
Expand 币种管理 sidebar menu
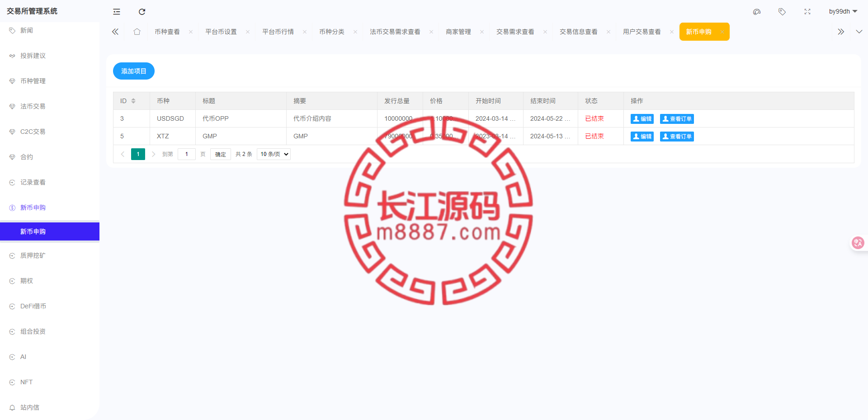pyautogui.click(x=50, y=81)
